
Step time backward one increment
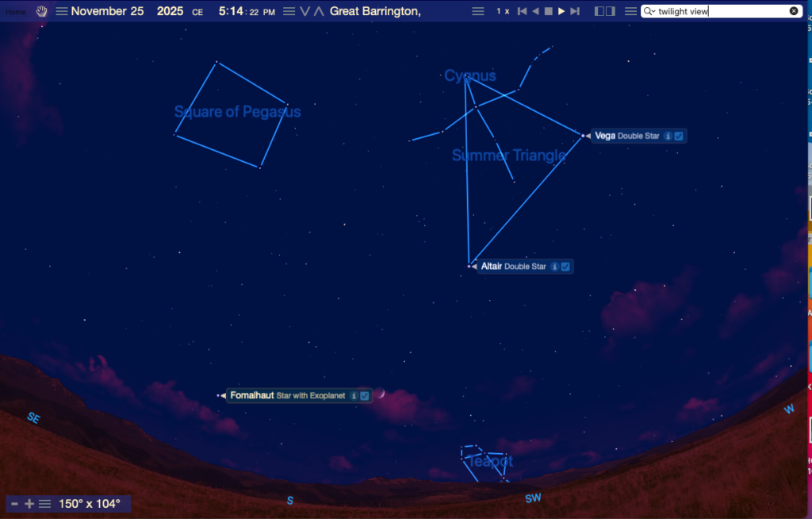(x=535, y=11)
